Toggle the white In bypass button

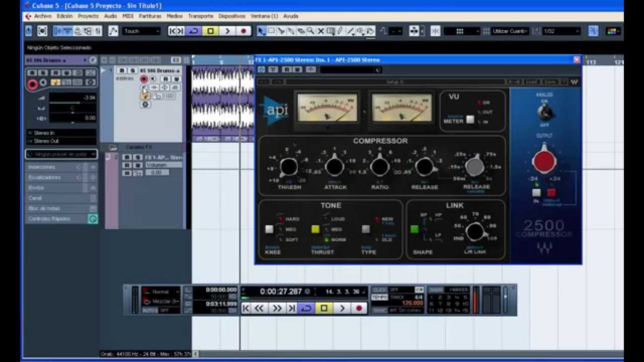point(536,193)
